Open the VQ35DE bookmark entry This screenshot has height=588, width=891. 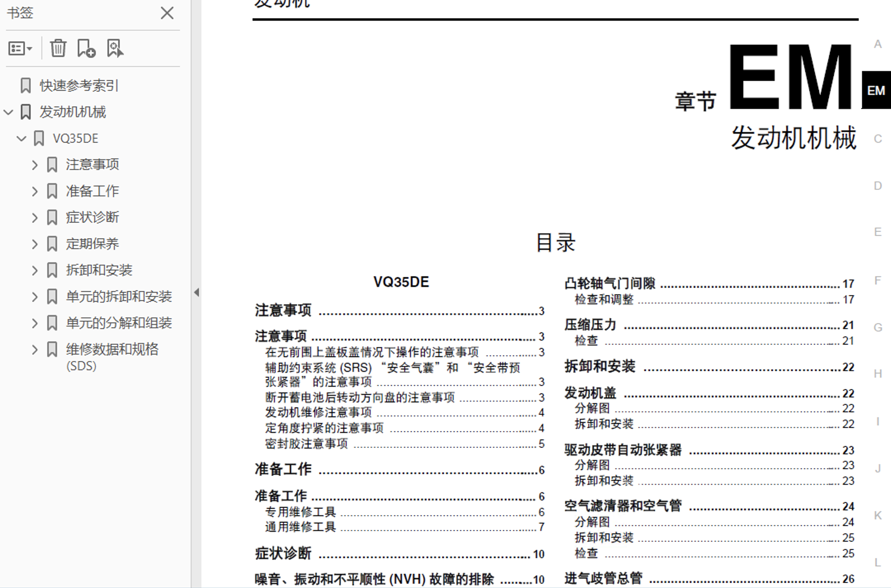click(75, 139)
